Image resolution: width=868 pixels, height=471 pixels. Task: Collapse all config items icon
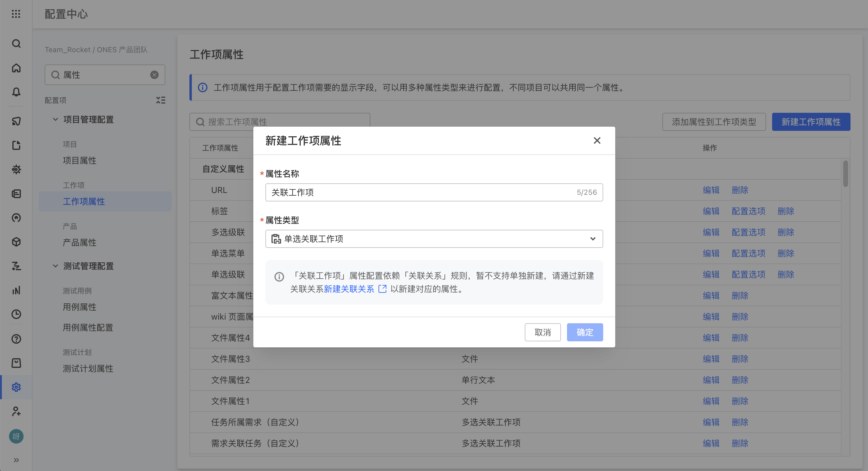(x=161, y=100)
